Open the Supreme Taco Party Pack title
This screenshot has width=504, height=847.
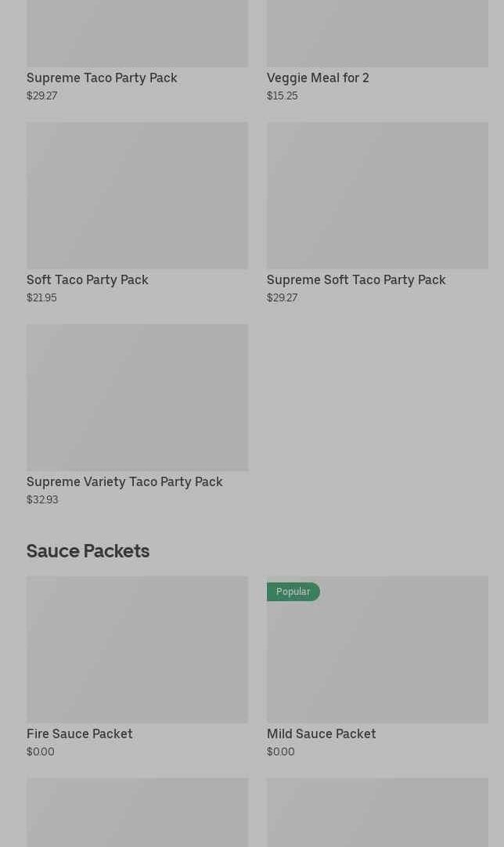102,77
